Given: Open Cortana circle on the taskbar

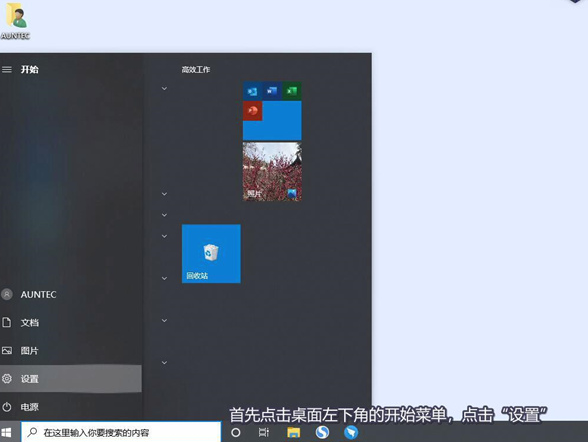Looking at the screenshot, I should (236, 433).
